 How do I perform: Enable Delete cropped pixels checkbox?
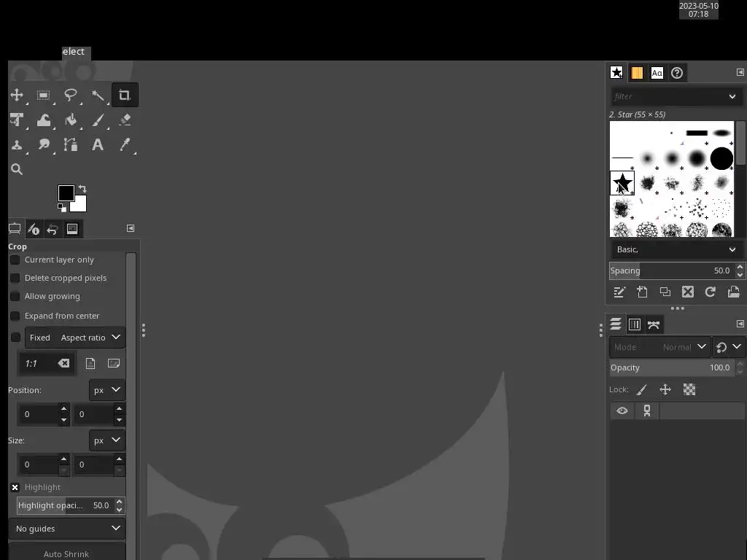tap(15, 278)
